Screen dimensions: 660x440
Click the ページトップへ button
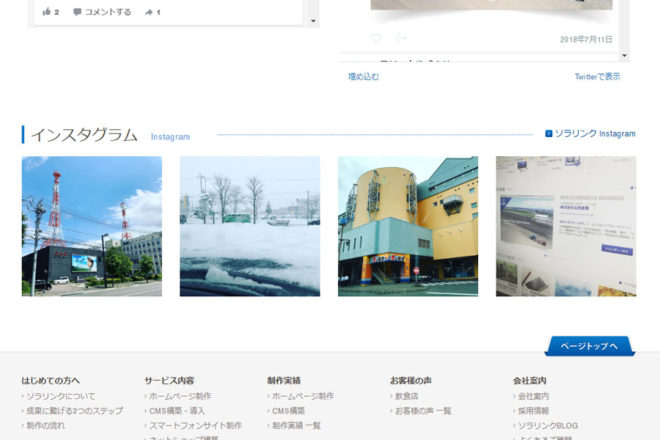click(590, 346)
